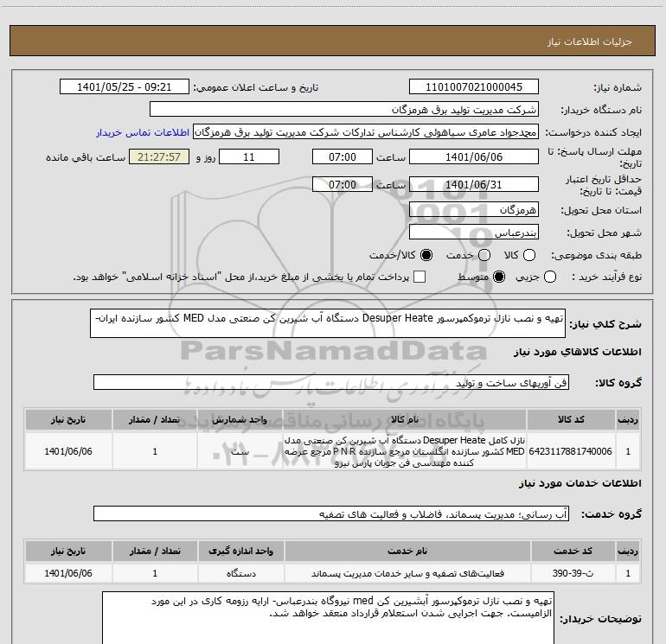Click the remaining days field showing 11
666x644 pixels.
(249, 156)
